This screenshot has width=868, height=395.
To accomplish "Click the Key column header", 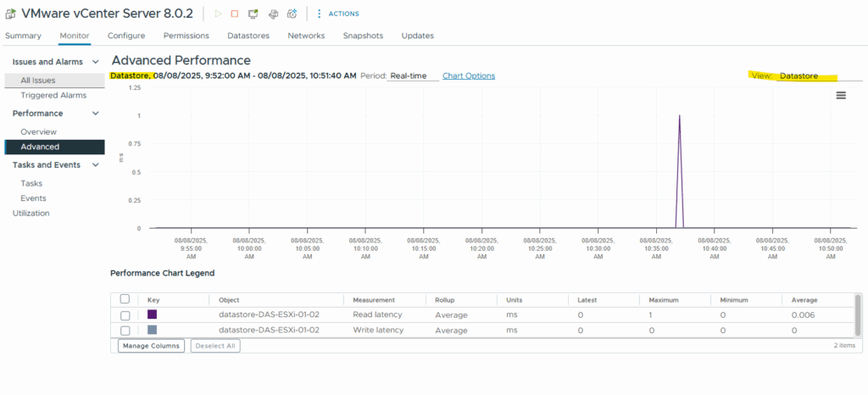I will point(153,300).
